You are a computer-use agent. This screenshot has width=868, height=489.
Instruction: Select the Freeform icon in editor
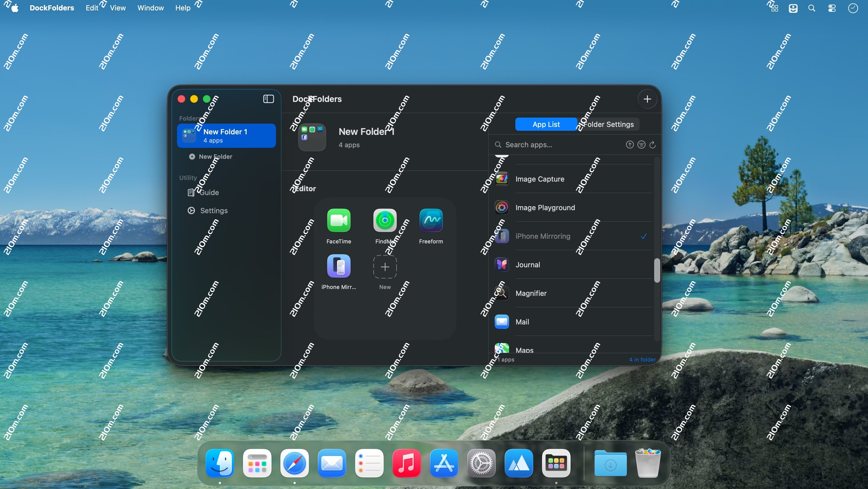click(x=431, y=220)
